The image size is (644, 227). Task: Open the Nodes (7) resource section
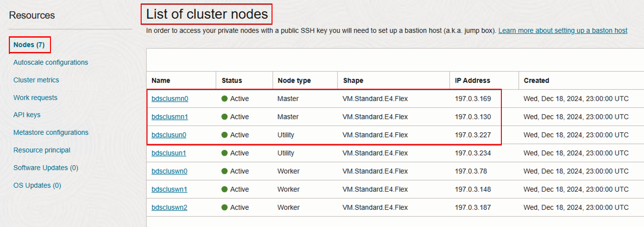29,45
